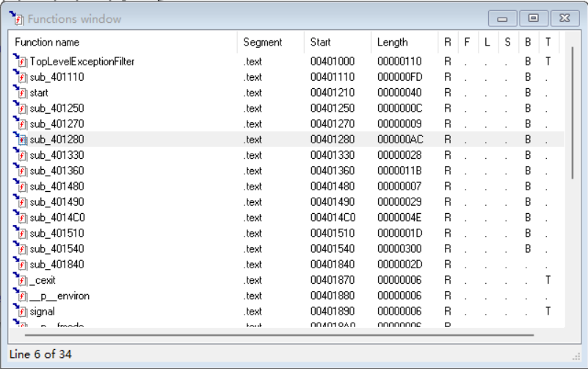
Task: Click length value 00000300
Action: [x=399, y=249]
